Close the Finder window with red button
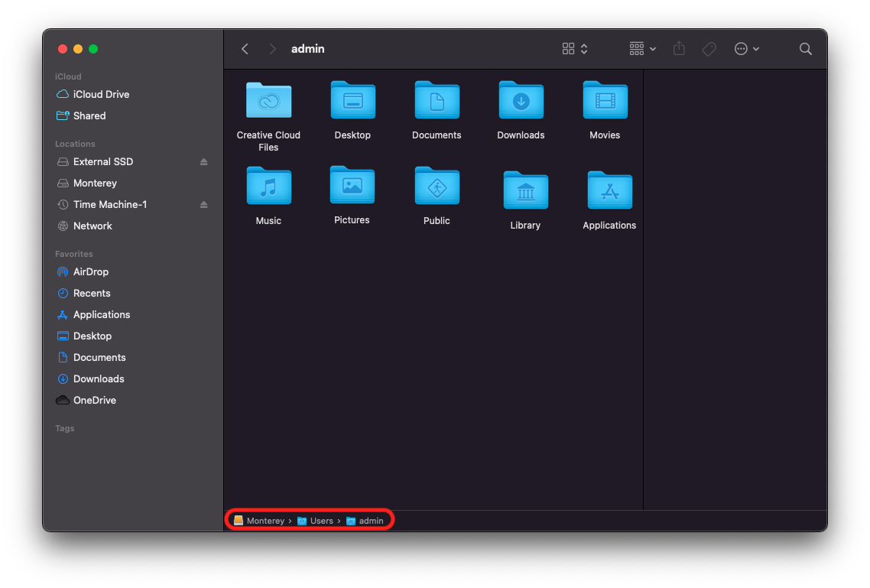870x588 pixels. (63, 49)
